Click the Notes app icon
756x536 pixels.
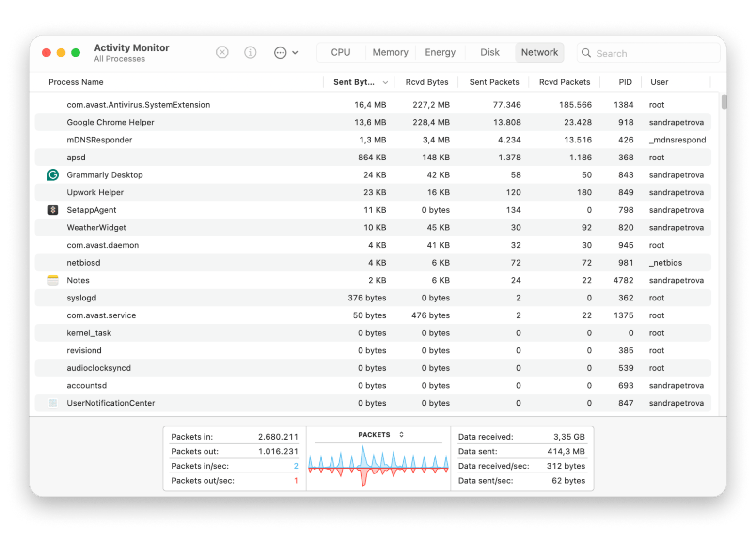point(53,280)
